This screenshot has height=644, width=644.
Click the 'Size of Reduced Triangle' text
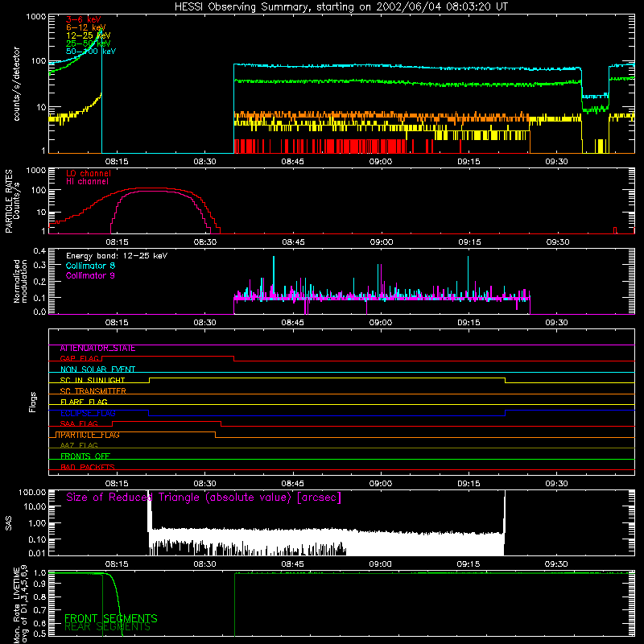click(204, 497)
